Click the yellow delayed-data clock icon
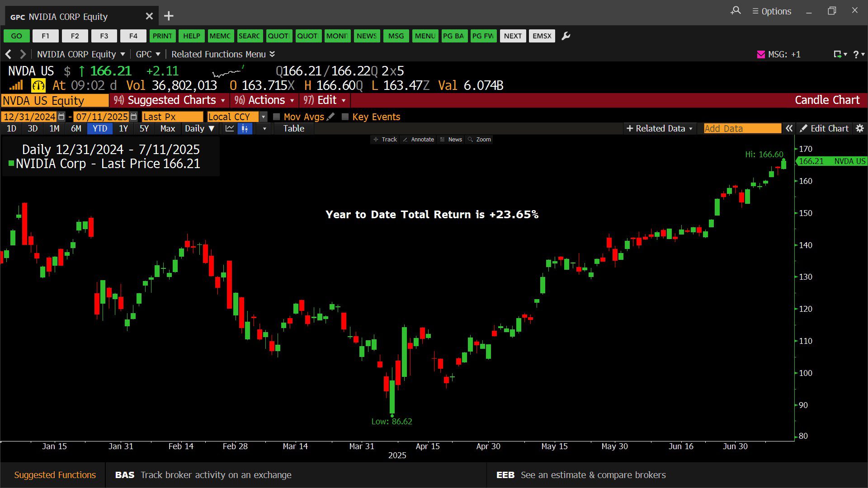868x488 pixels. click(x=38, y=85)
